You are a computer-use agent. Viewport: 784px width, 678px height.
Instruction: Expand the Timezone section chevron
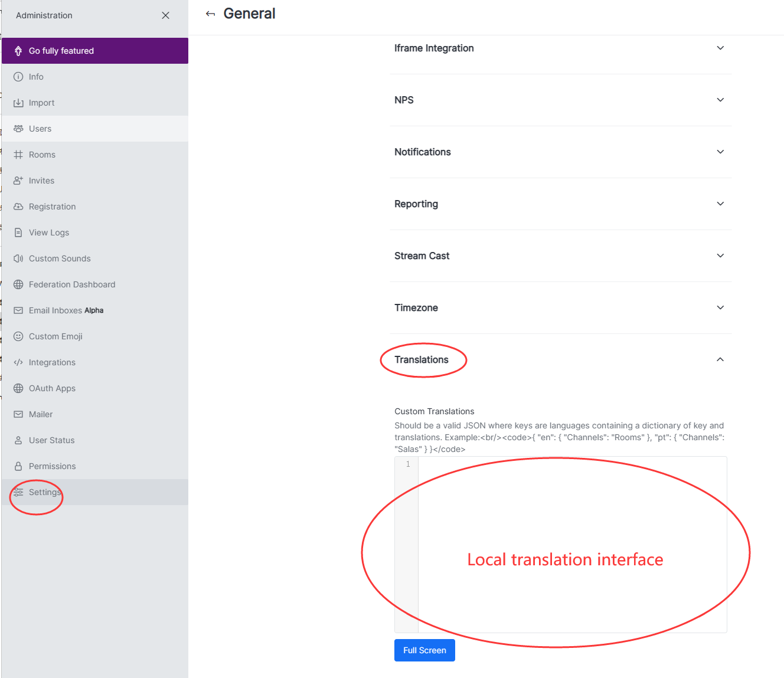point(720,308)
